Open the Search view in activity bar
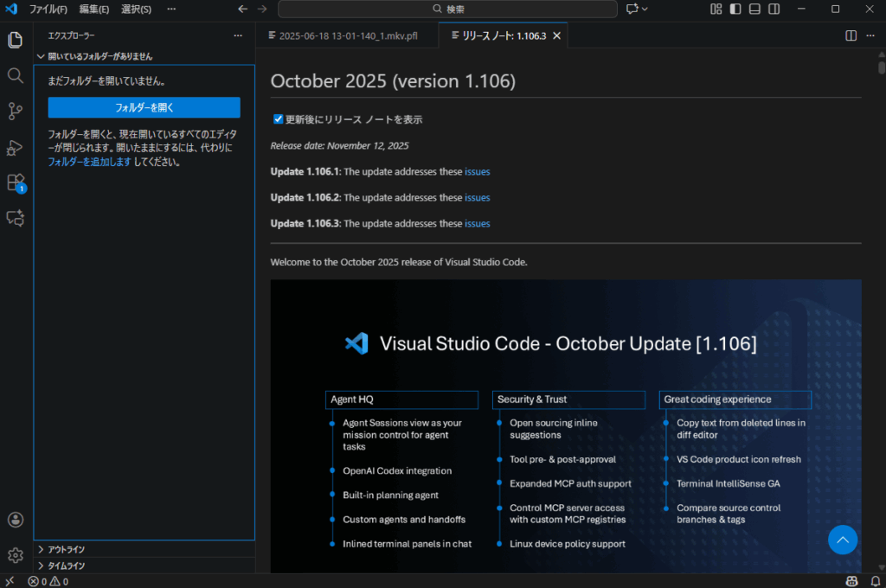886x588 pixels. click(15, 75)
